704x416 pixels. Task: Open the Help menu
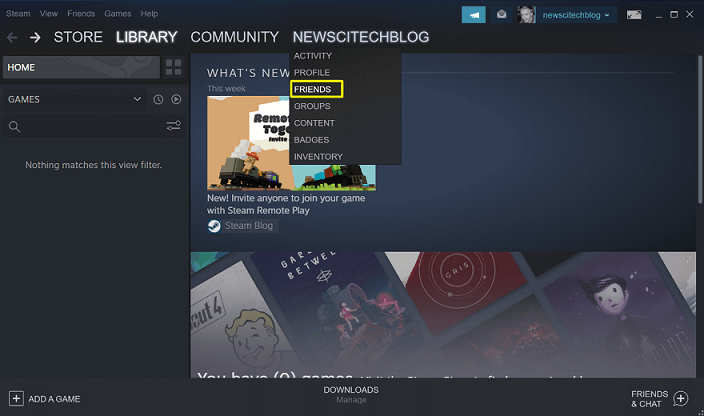149,13
